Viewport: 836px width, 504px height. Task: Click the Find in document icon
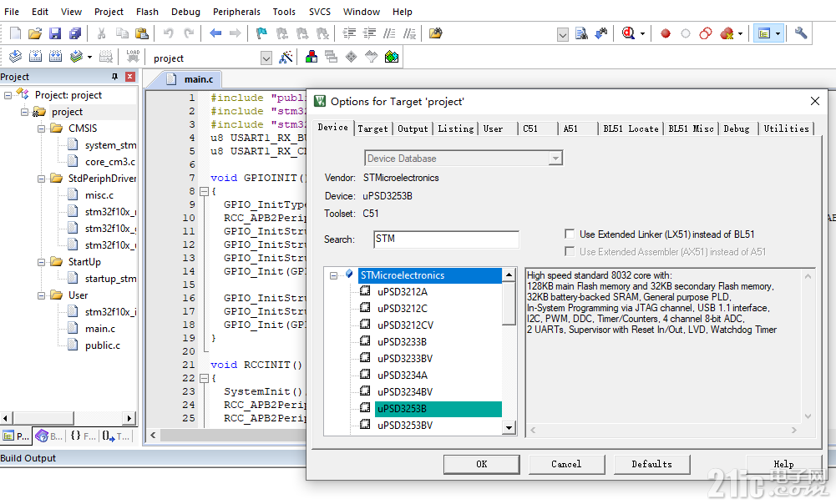(x=581, y=33)
